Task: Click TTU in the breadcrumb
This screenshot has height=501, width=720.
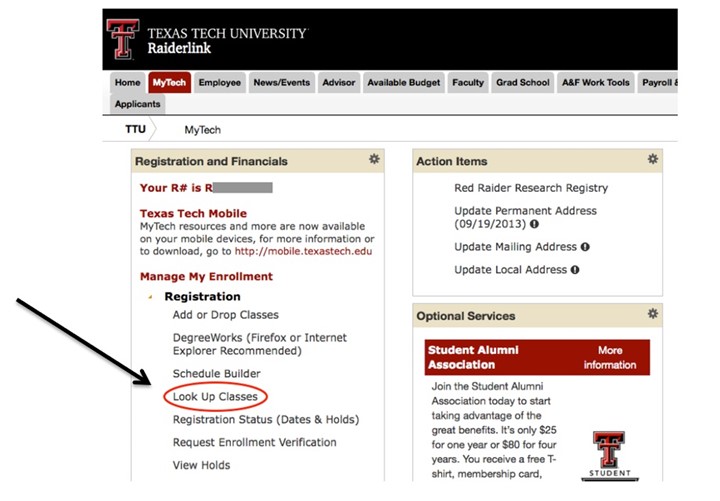Action: pos(136,130)
